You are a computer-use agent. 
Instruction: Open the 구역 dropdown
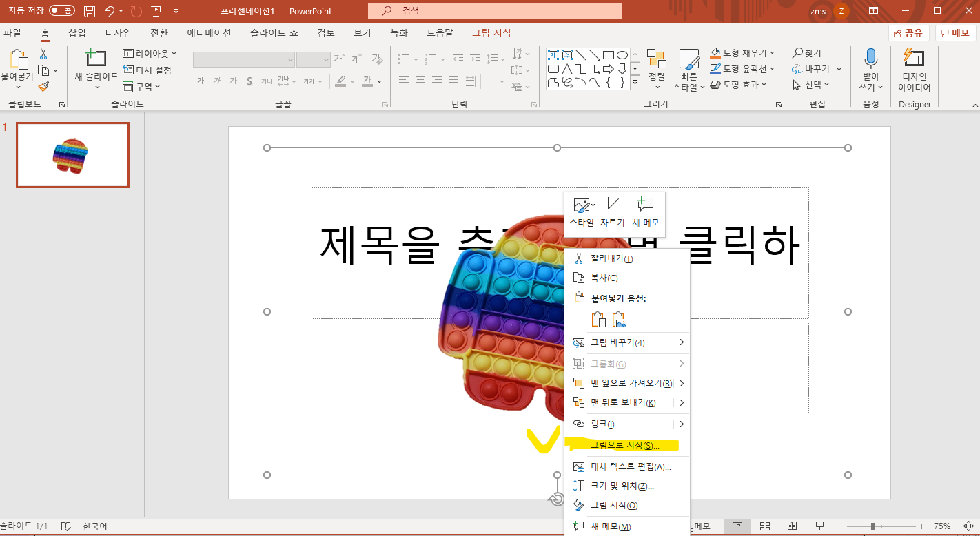pyautogui.click(x=141, y=86)
